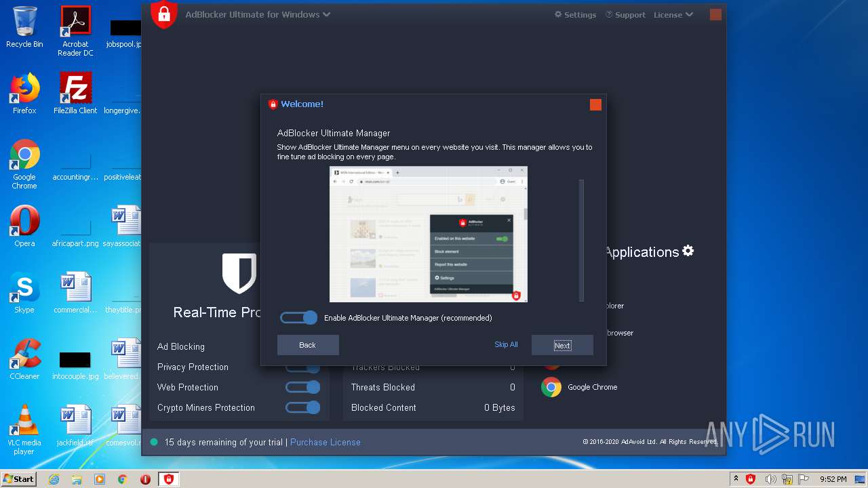
Task: Open the Google Chrome desktop icon
Action: (24, 164)
